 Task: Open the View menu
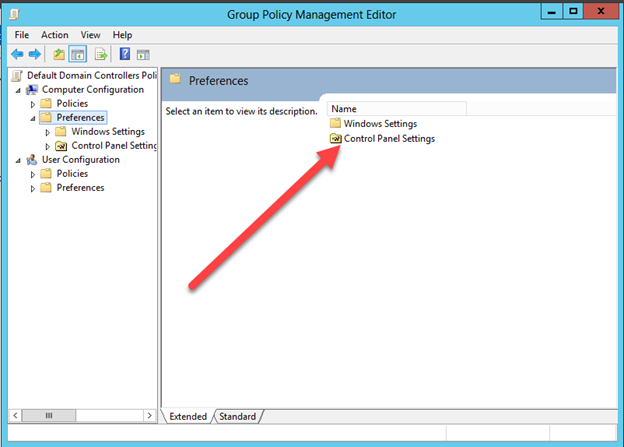click(90, 35)
